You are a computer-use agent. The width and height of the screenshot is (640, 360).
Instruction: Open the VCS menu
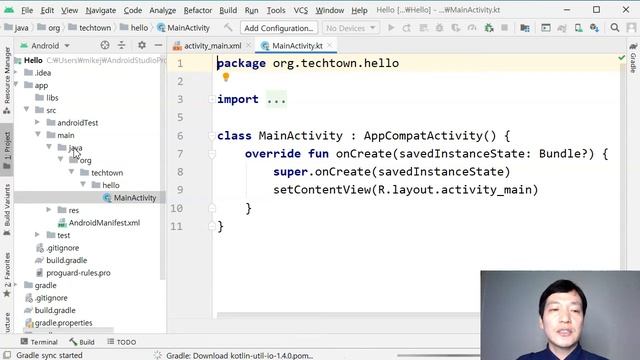tap(300, 10)
